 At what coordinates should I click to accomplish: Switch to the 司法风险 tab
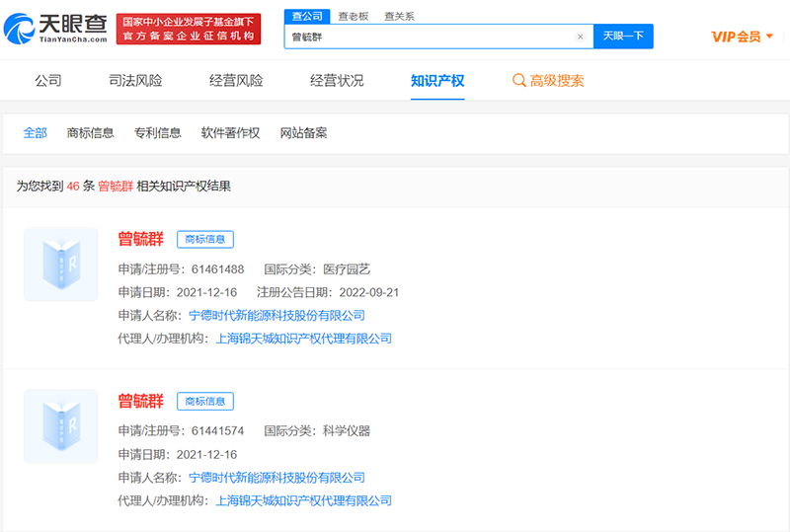coord(135,81)
